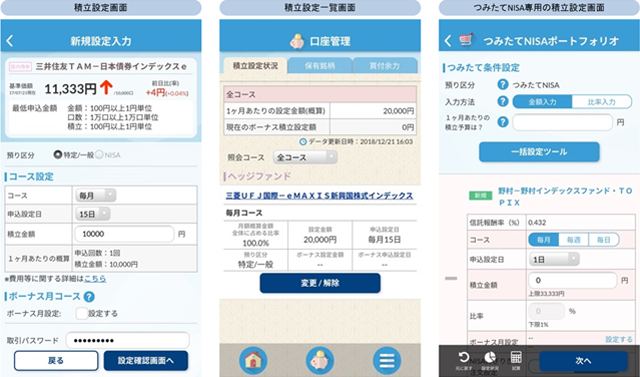Viewport: 640px width, 377px height.
Task: Switch to 積立設定状況 tab
Action: tap(255, 65)
